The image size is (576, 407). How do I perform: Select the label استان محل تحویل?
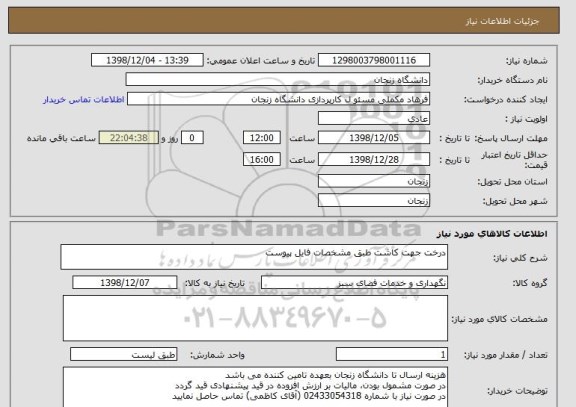pyautogui.click(x=512, y=182)
